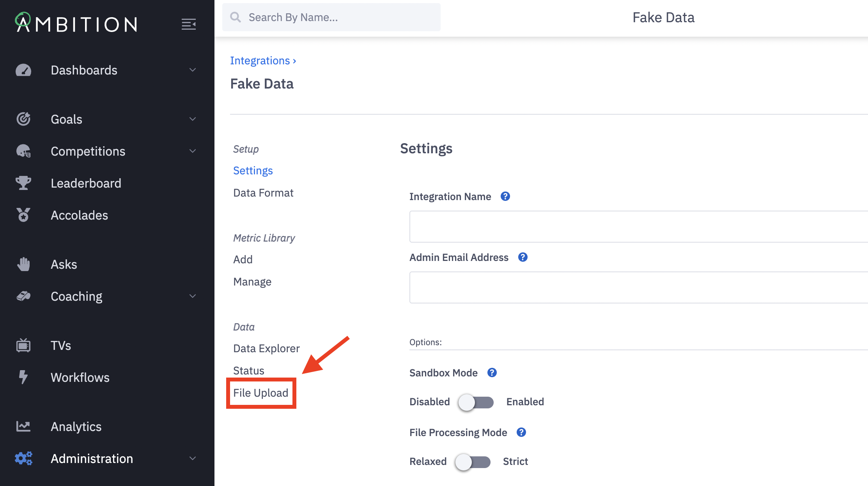The image size is (868, 486).
Task: Go to the Integrations breadcrumb link
Action: [260, 60]
